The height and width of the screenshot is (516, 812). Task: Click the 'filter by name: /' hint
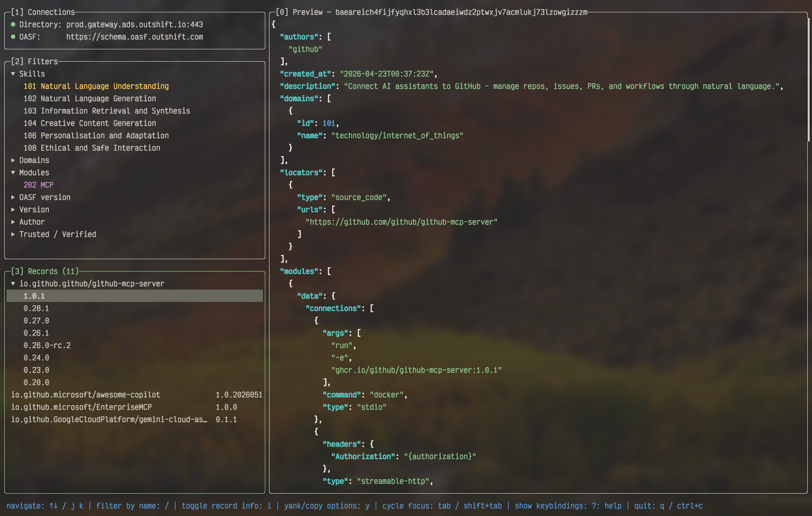132,506
